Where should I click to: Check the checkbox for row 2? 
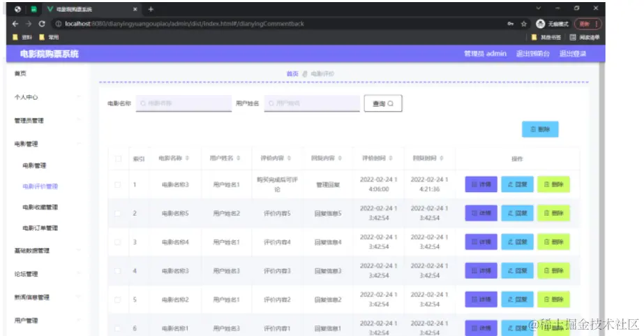pos(118,214)
